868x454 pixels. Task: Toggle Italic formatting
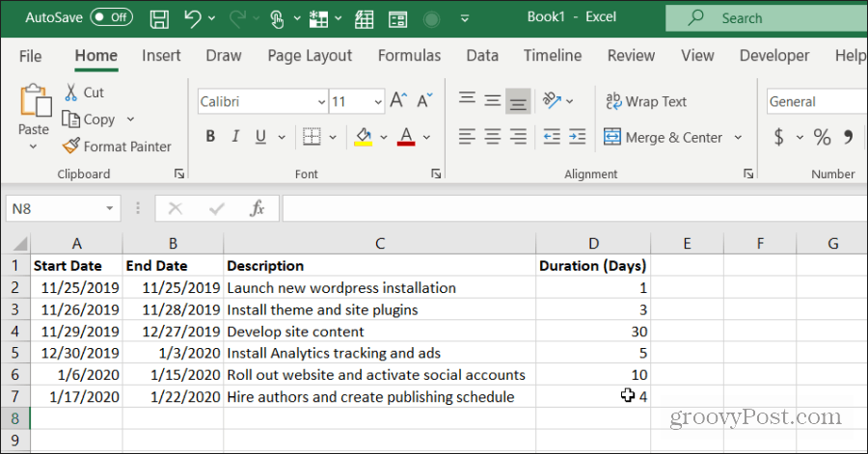click(236, 137)
